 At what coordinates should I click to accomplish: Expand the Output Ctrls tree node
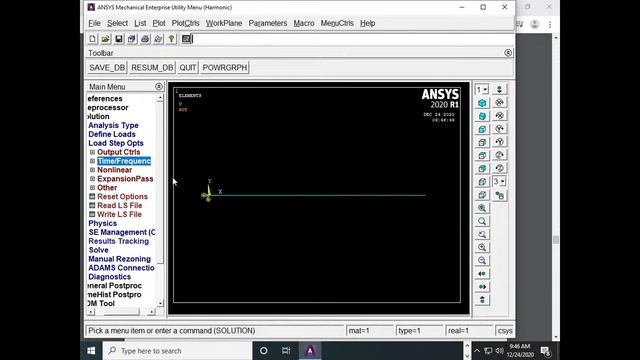pyautogui.click(x=92, y=152)
